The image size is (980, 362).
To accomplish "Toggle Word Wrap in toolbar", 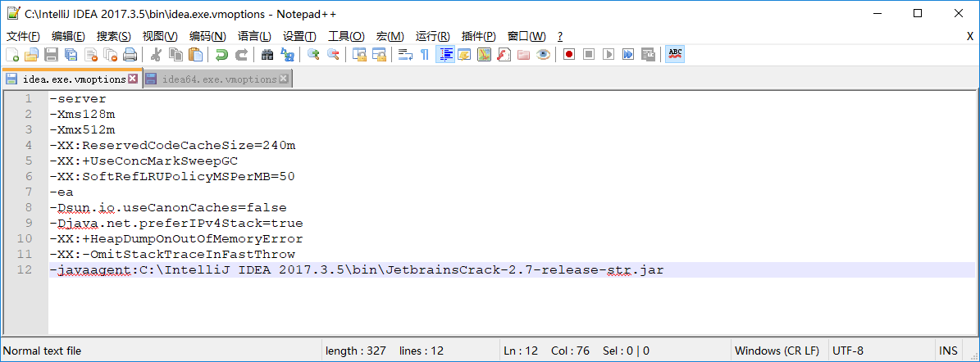I will pyautogui.click(x=405, y=55).
